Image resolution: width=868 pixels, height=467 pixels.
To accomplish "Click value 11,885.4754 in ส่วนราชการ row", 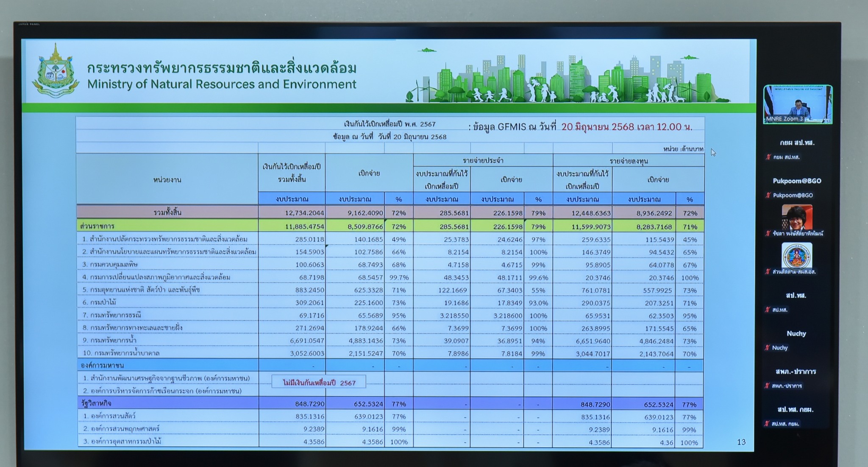I will coord(304,227).
